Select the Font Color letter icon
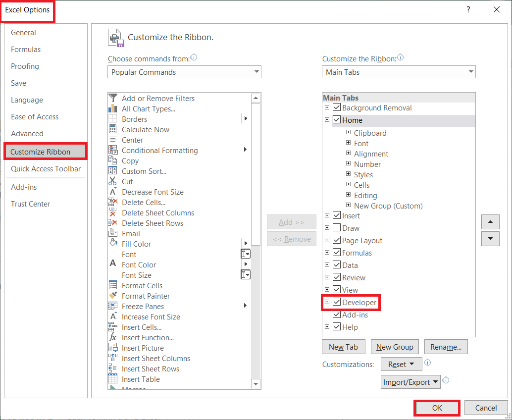This screenshot has width=512, height=420. (x=113, y=264)
